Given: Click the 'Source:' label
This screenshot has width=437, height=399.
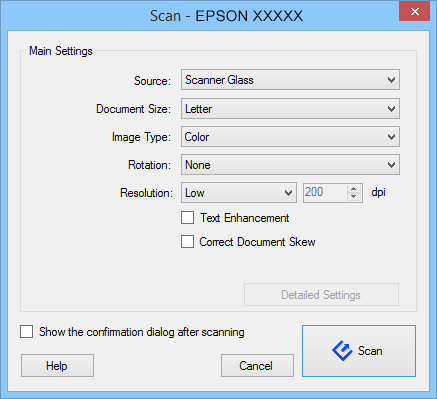Looking at the screenshot, I should pyautogui.click(x=152, y=81).
